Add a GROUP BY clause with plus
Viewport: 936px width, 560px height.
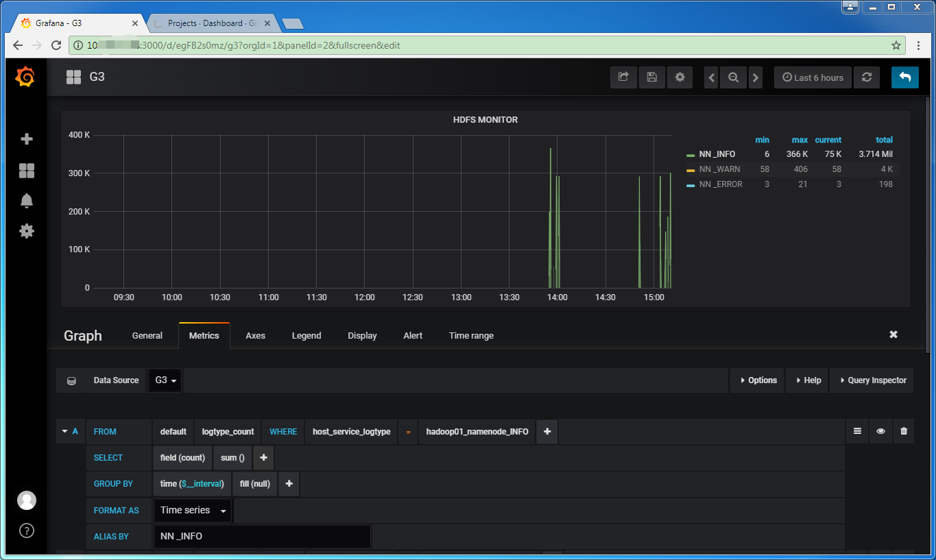(289, 484)
